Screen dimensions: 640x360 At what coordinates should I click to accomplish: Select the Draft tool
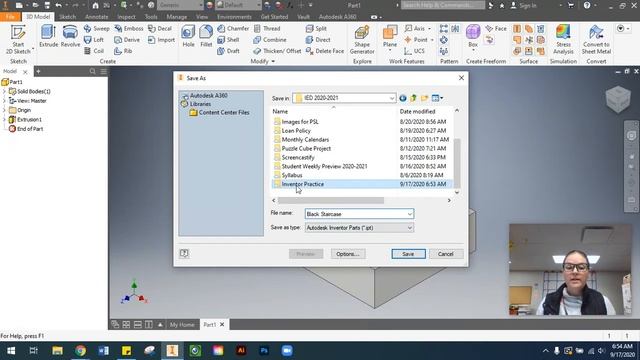click(228, 51)
